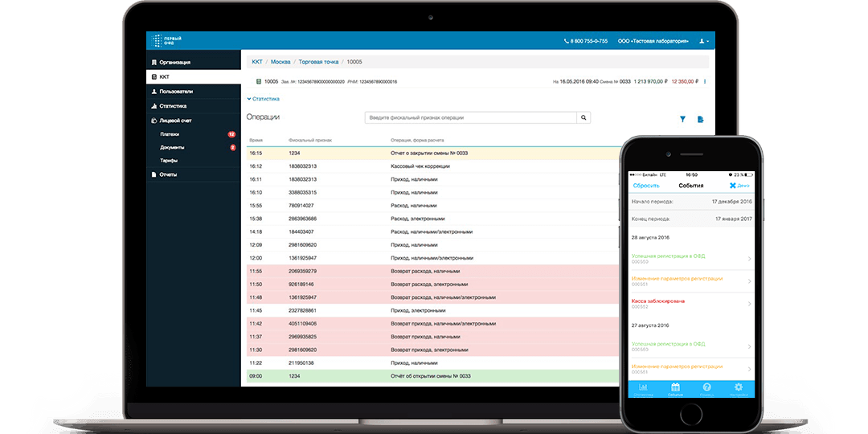868x434 pixels.
Task: Tap the phone's Statistics chart tab icon
Action: click(643, 387)
